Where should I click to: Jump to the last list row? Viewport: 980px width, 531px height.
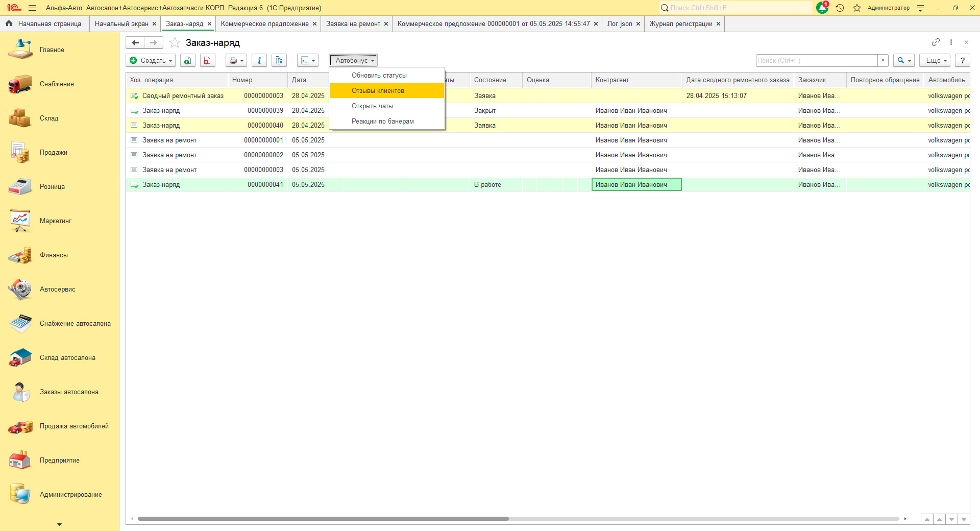click(964, 519)
